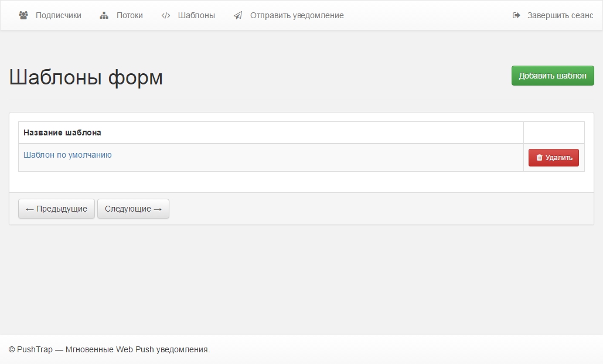Viewport: 603px width, 364px height.
Task: Open the Подписчики menu item
Action: [x=58, y=15]
